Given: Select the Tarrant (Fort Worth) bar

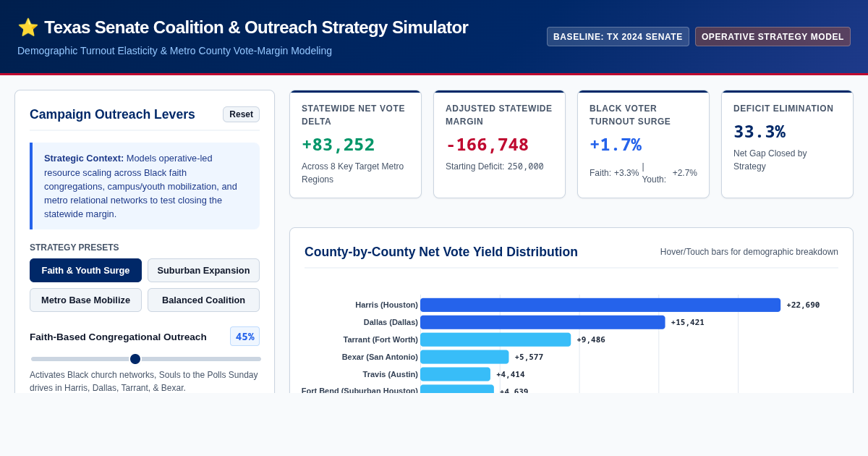Looking at the screenshot, I should click(495, 339).
